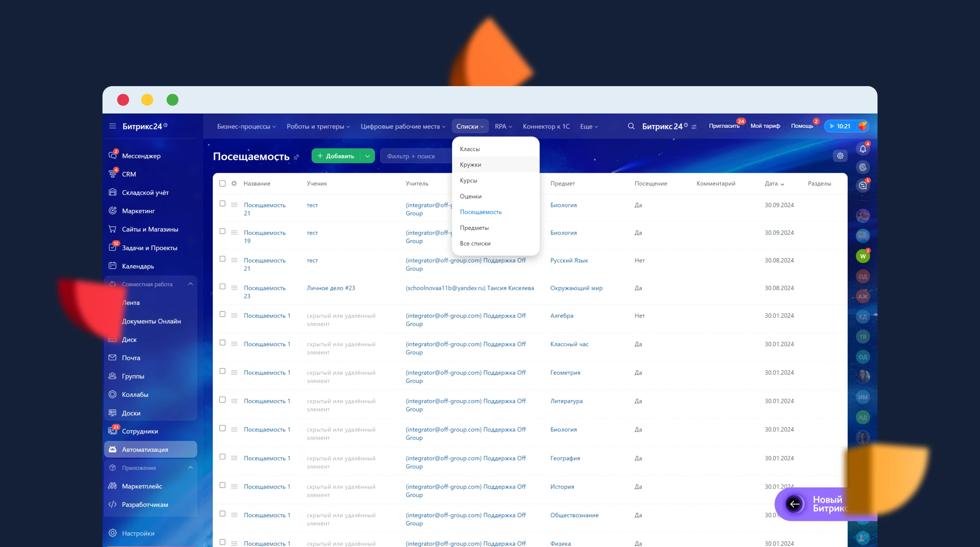Open list settings gear in header
The width and height of the screenshot is (980, 547).
point(840,156)
